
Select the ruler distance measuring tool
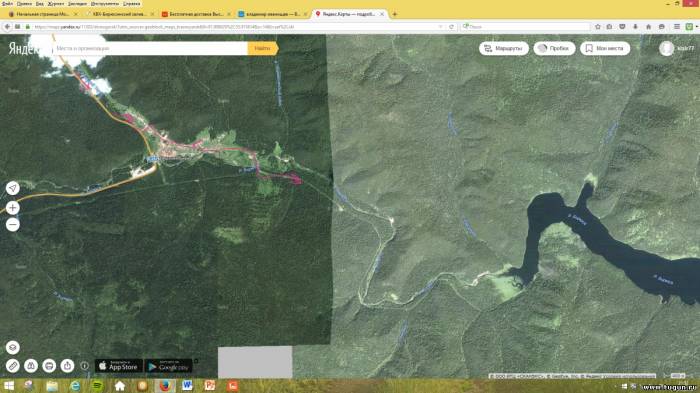[12, 366]
